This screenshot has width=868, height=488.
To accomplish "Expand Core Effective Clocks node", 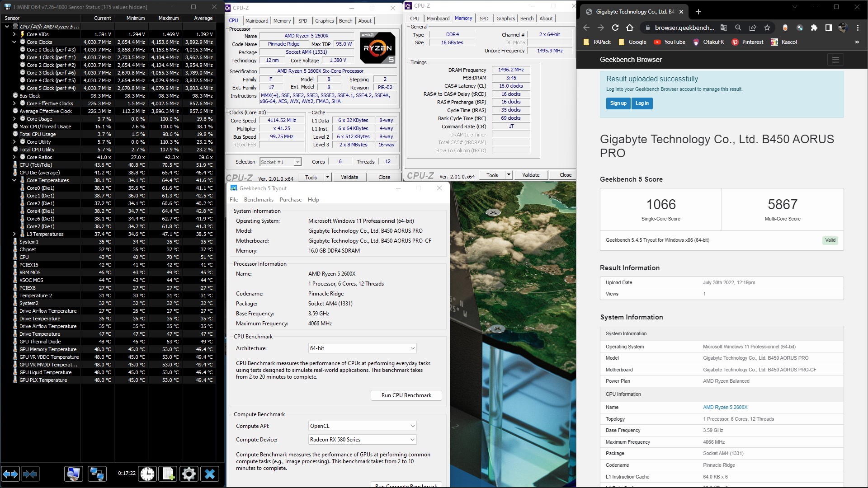I will pyautogui.click(x=14, y=103).
